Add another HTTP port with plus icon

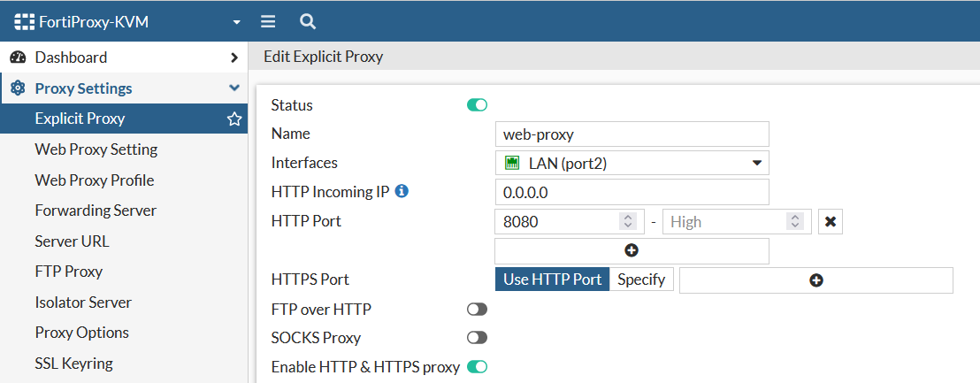point(632,251)
